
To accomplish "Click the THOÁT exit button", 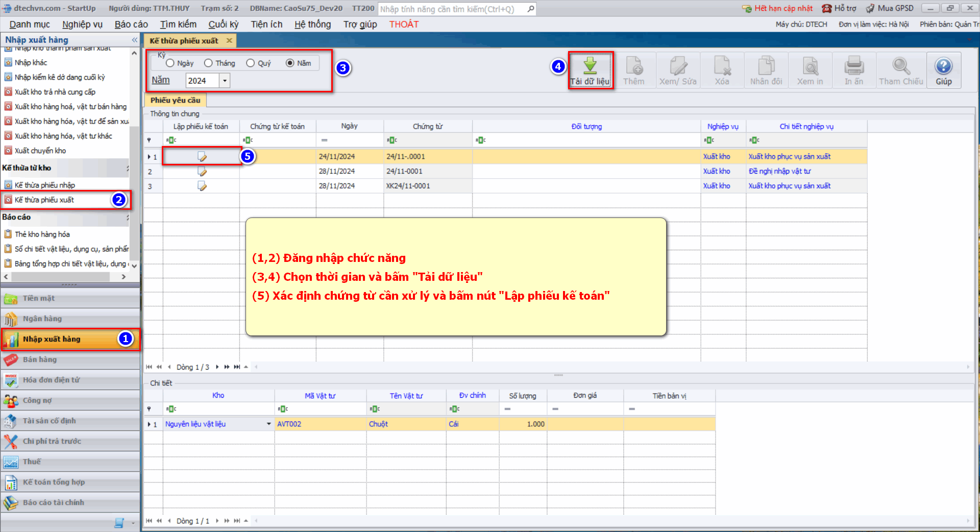I will [404, 25].
